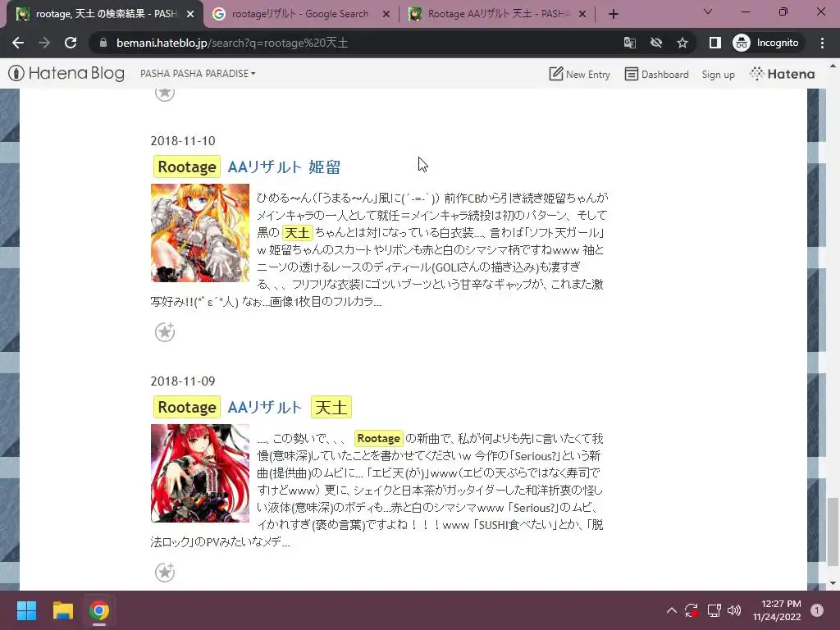Open the Incognito profile menu

point(766,43)
